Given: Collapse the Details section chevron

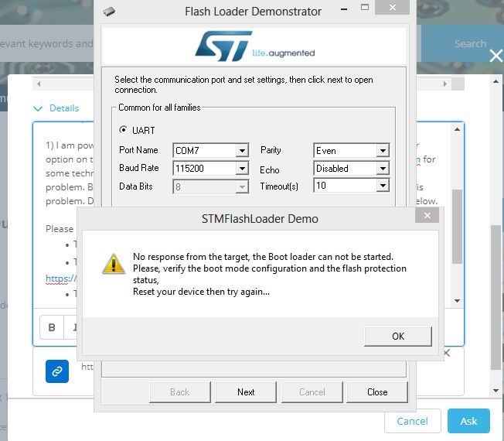Looking at the screenshot, I should (38, 109).
